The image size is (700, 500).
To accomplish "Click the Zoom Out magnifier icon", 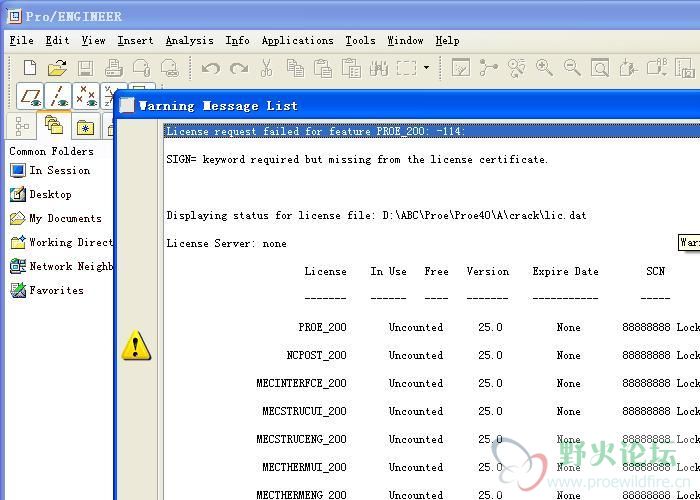I will pos(572,68).
